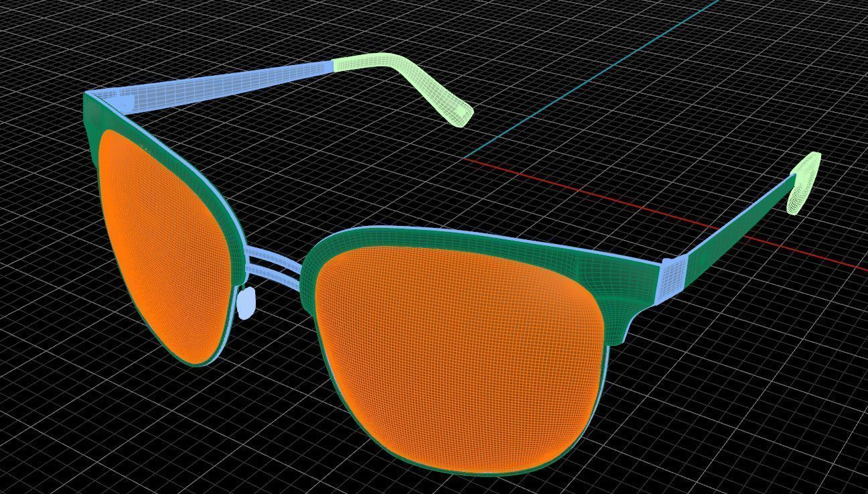Screen dimensions: 868x494
Task: Pick the blue hinge block on the front frame
Action: (672, 279)
